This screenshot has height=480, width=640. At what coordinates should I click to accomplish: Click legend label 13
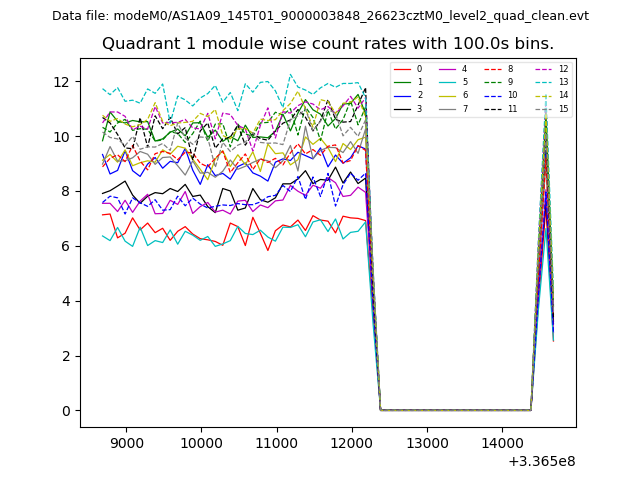pos(563,82)
